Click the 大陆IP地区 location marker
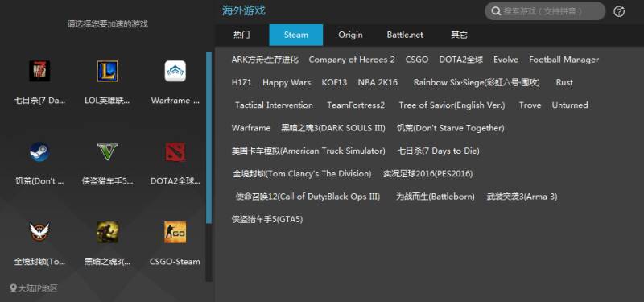644x302 pixels. [x=14, y=288]
